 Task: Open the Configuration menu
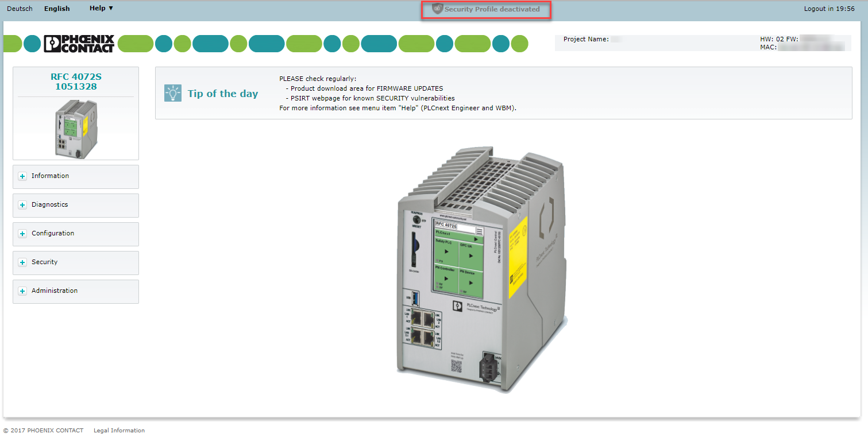(76, 234)
